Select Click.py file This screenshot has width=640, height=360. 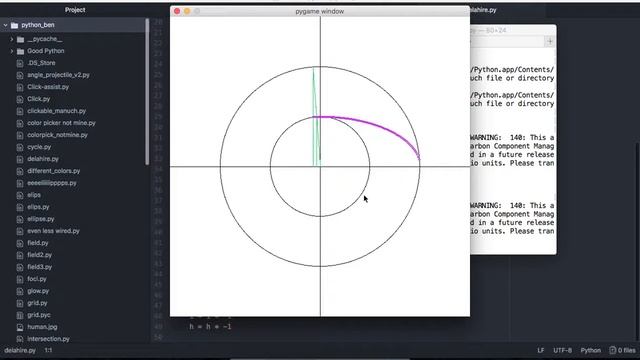[38, 99]
